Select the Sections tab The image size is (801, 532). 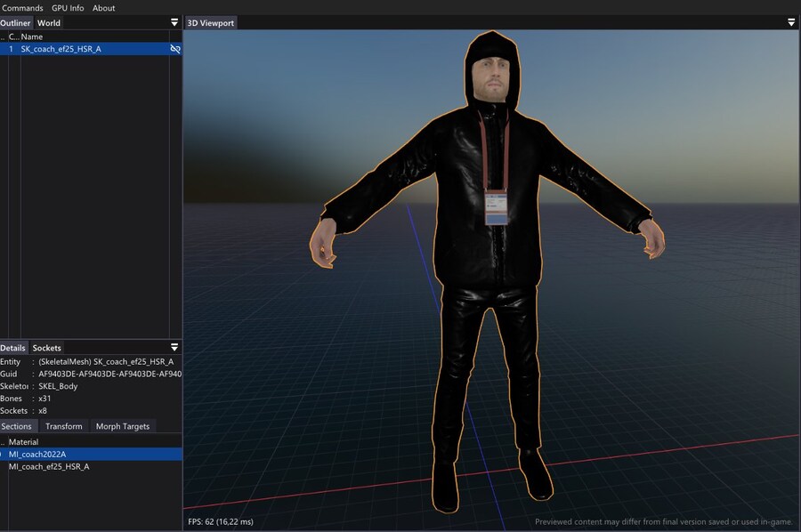click(x=16, y=426)
